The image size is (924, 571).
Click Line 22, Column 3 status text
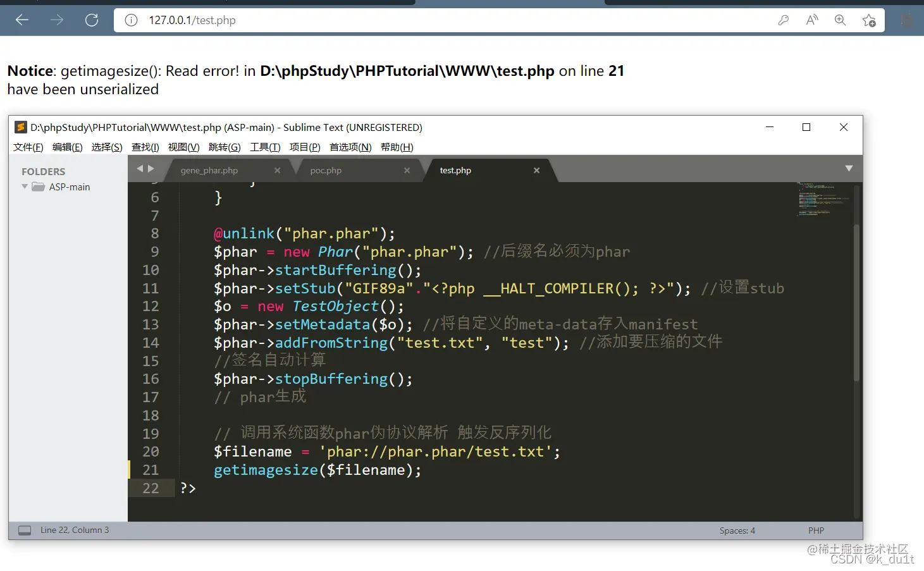coord(75,530)
